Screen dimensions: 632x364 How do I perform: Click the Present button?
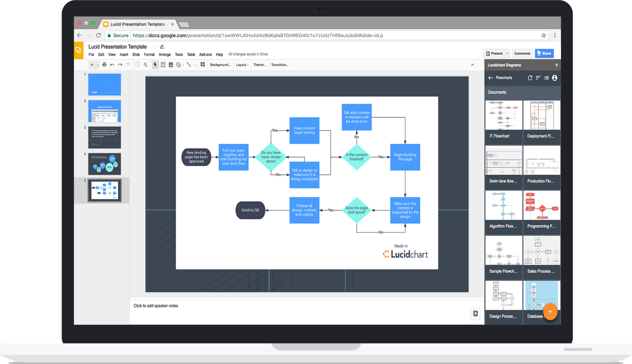click(494, 53)
